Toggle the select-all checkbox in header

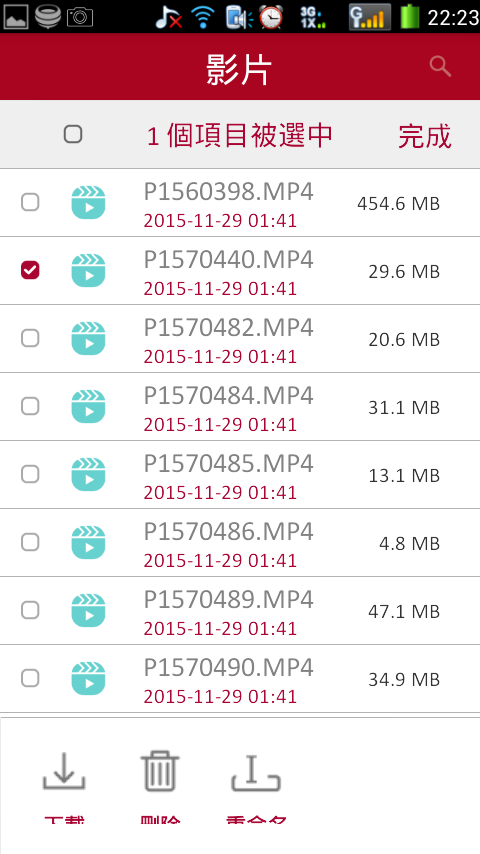click(x=73, y=134)
